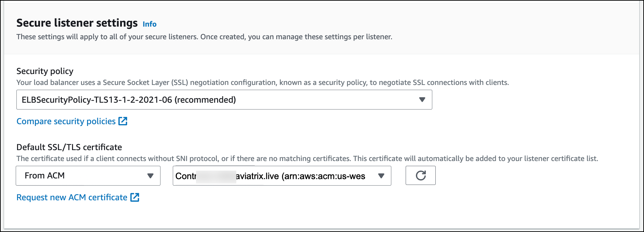Screen dimensions: 644x232
Task: Click the SSL negotiation configuration description text
Action: pos(262,83)
